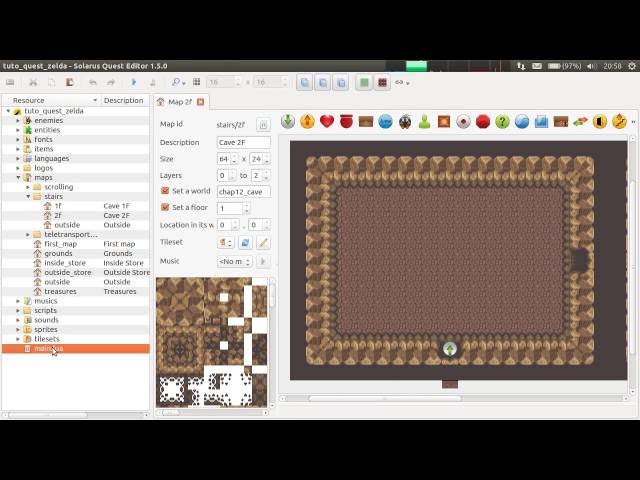Image resolution: width=640 pixels, height=480 pixels.
Task: Click the Resource column header
Action: [51, 100]
